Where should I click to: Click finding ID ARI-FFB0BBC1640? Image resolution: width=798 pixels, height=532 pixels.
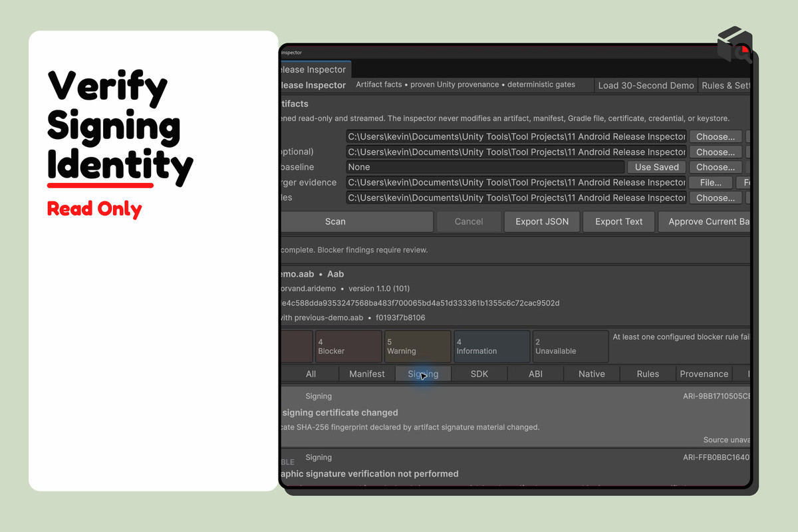pos(716,458)
